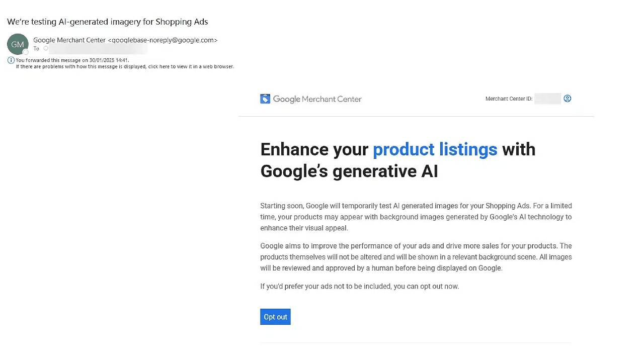Click the Merchant Center shopping tag logo icon
This screenshot has width=644, height=362.
point(265,99)
